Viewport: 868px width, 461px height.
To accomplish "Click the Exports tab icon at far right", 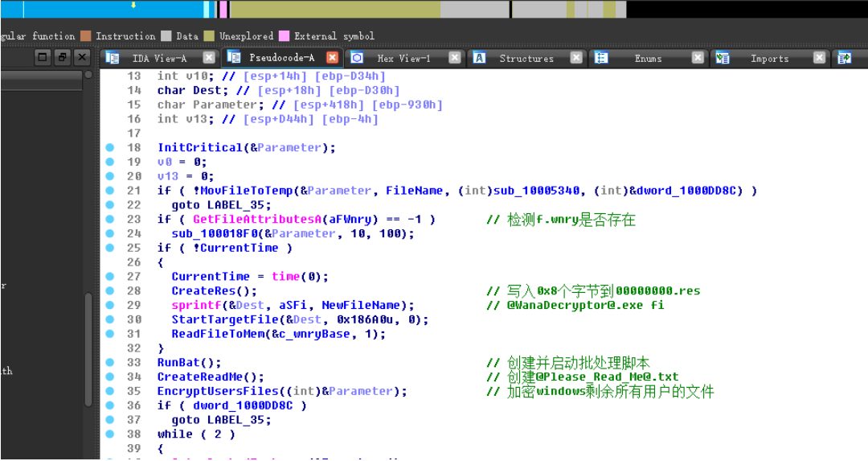I will tap(844, 58).
